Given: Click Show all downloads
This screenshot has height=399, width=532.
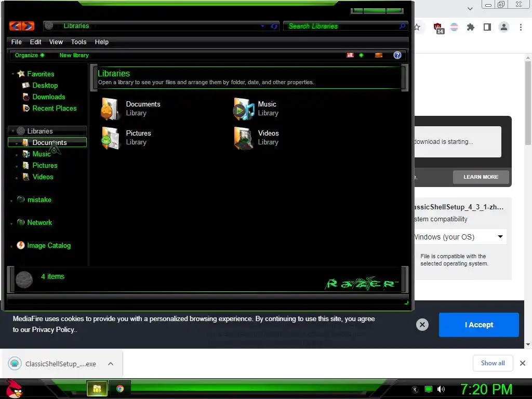Looking at the screenshot, I should click(x=493, y=363).
